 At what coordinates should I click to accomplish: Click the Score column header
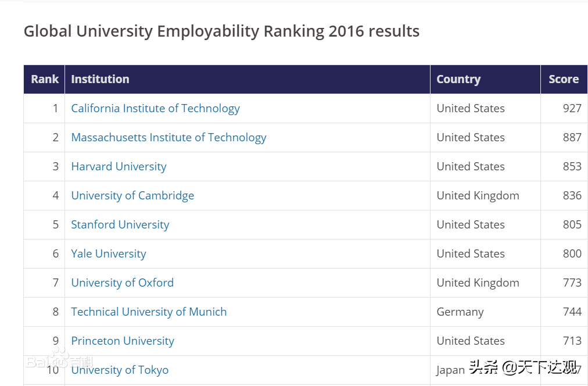[x=563, y=79]
